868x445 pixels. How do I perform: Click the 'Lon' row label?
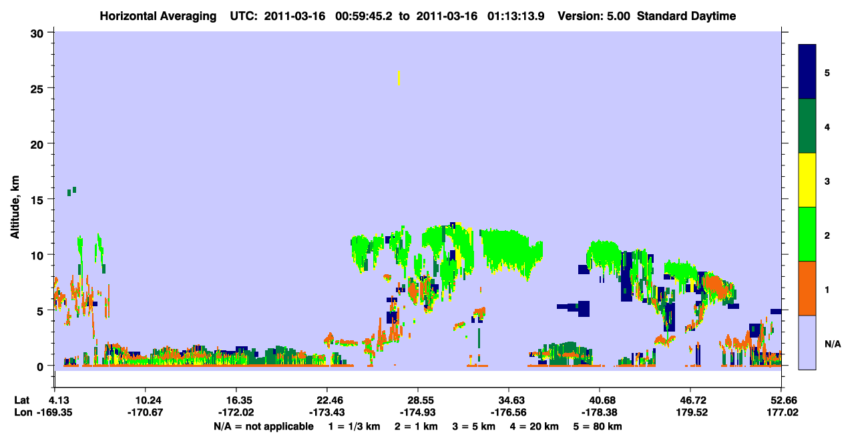tap(23, 412)
